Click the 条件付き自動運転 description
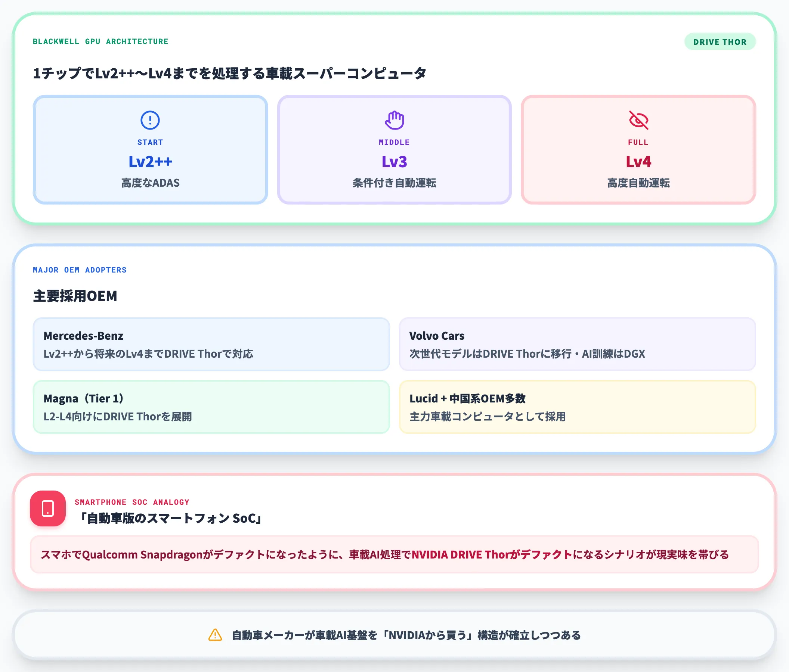This screenshot has width=789, height=672. click(x=394, y=183)
